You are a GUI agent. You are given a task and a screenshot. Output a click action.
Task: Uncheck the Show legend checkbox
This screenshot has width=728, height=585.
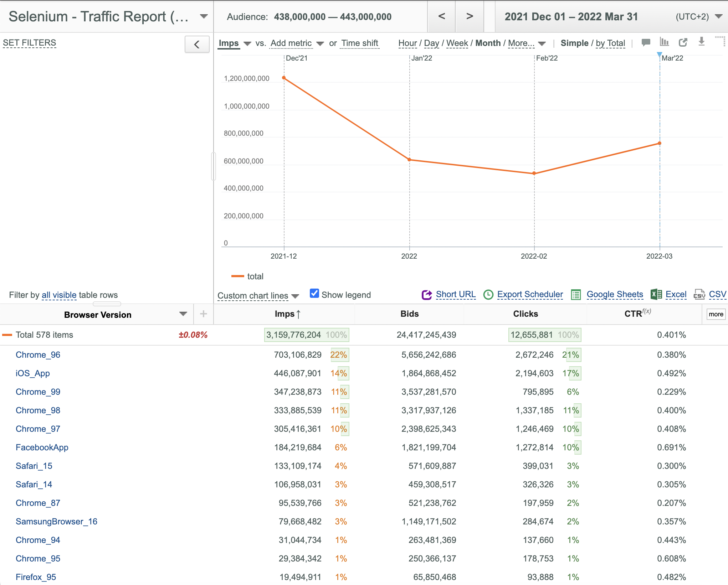(314, 294)
